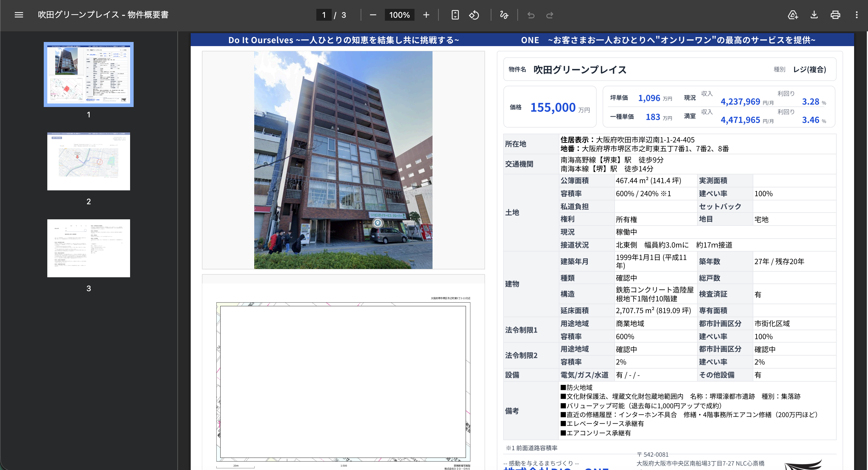This screenshot has height=470, width=868.
Task: Click the price value 155,000
Action: [553, 108]
